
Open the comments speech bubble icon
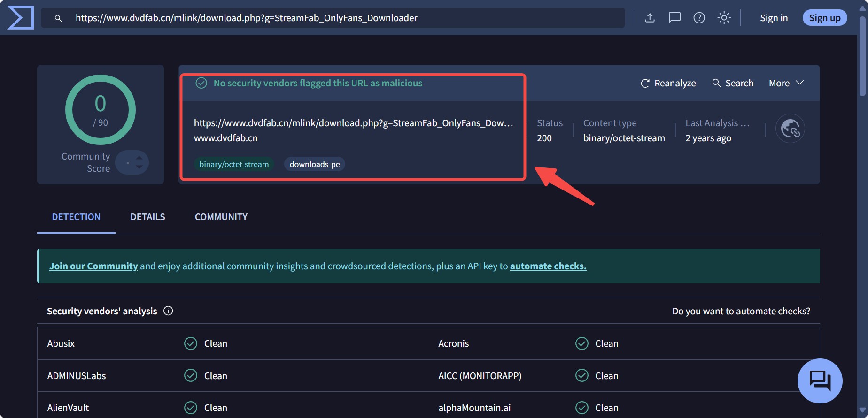674,18
